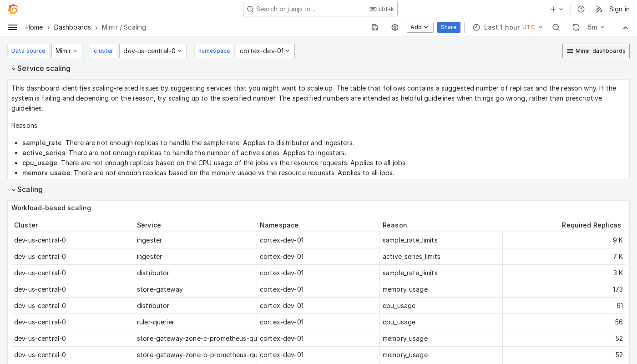Open the Add dropdown button
The width and height of the screenshot is (637, 364).
click(x=420, y=27)
